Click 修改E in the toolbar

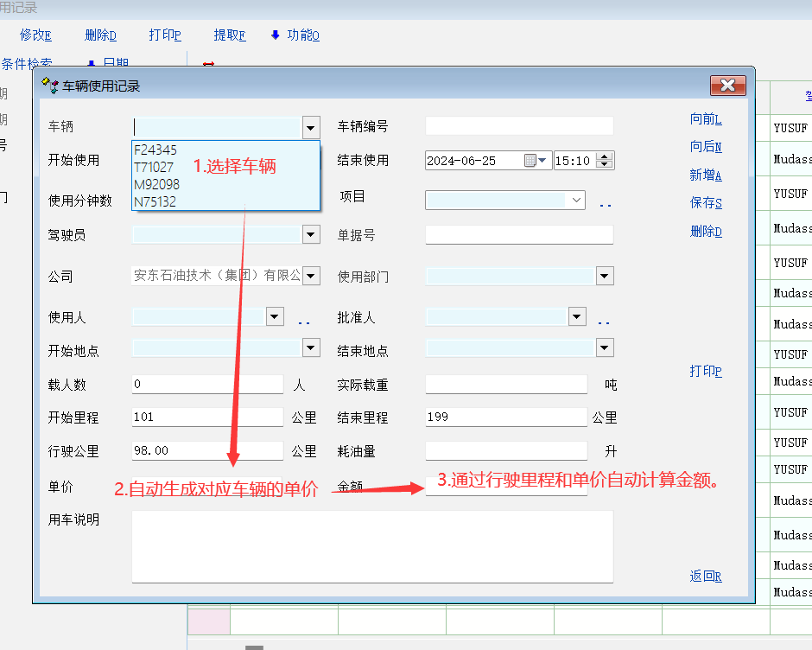pyautogui.click(x=35, y=35)
